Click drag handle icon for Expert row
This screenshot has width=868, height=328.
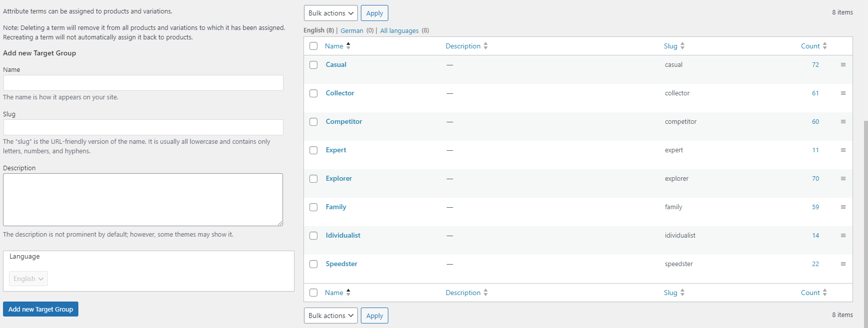click(843, 150)
